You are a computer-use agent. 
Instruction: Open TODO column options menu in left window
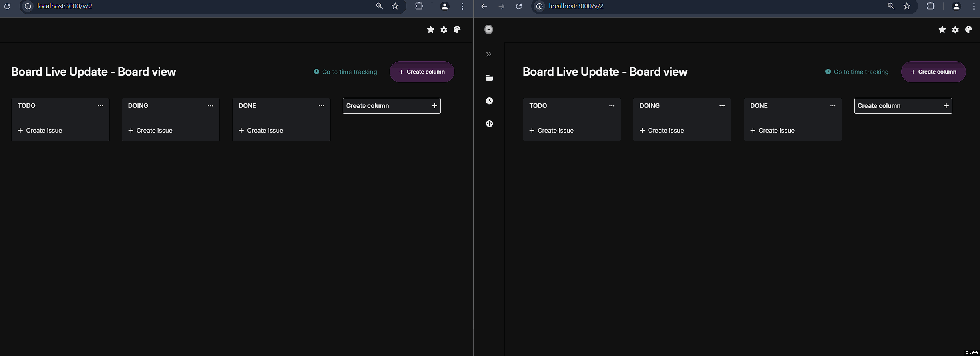(100, 106)
